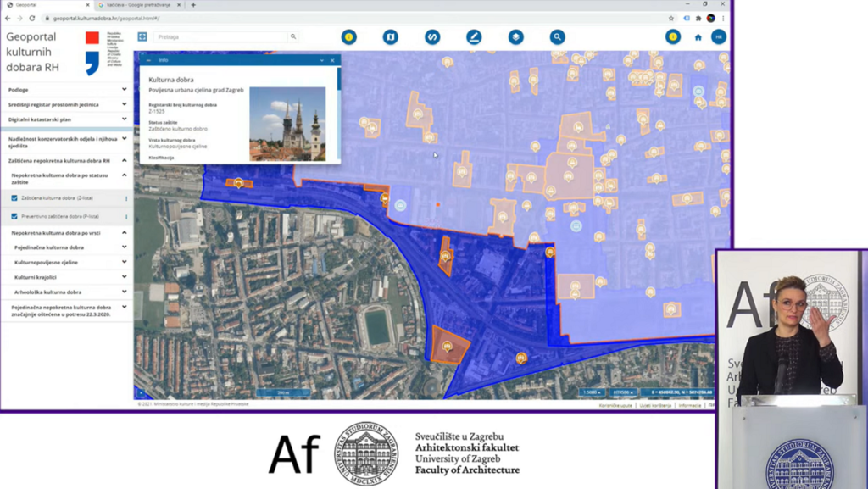Viewport: 868px width, 489px height.
Task: Select Povijesna urbana cjelina grad Zagreb title
Action: 196,90
